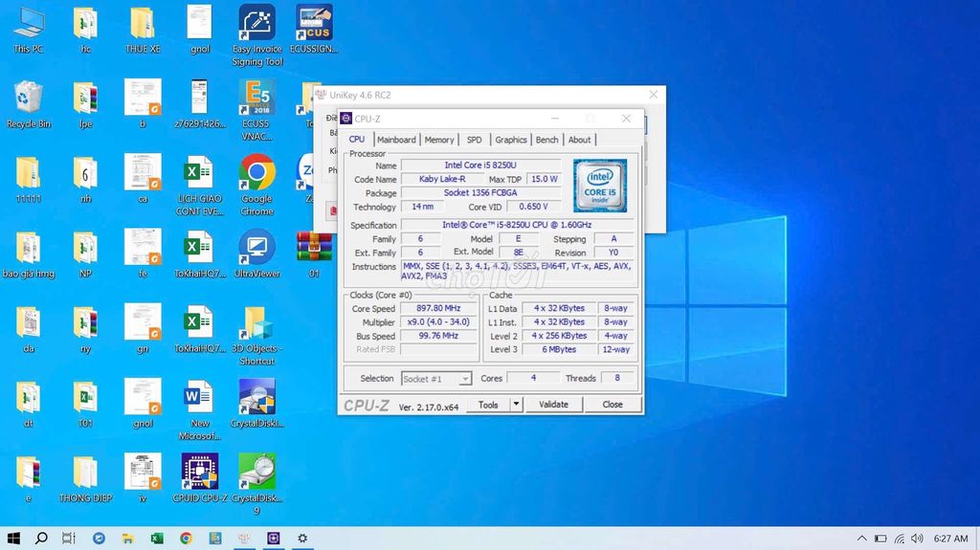Launch the ECUSSIGN desktop shortcut
980x550 pixels.
[x=314, y=30]
